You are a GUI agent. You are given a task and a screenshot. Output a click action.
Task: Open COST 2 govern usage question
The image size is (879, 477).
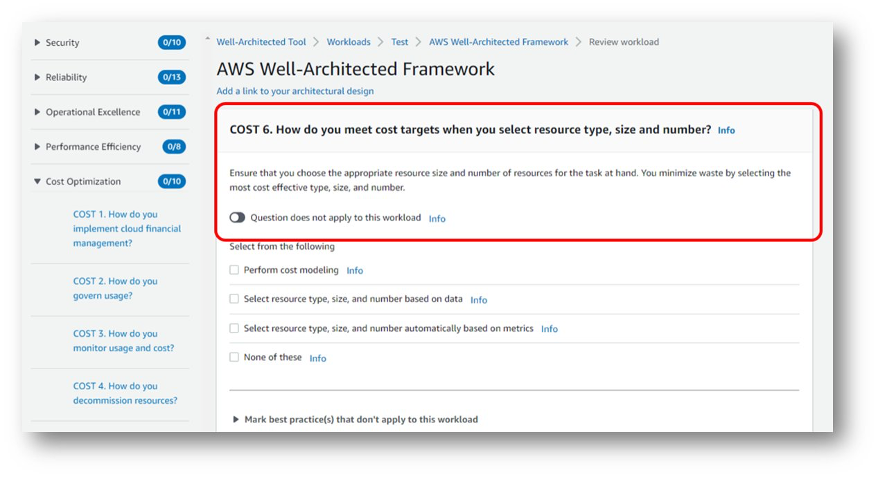pyautogui.click(x=115, y=288)
